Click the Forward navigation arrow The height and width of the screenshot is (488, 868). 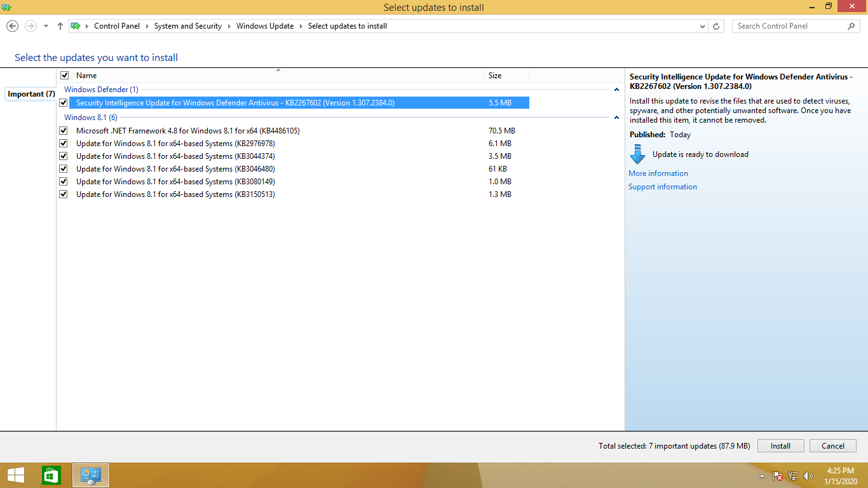30,26
